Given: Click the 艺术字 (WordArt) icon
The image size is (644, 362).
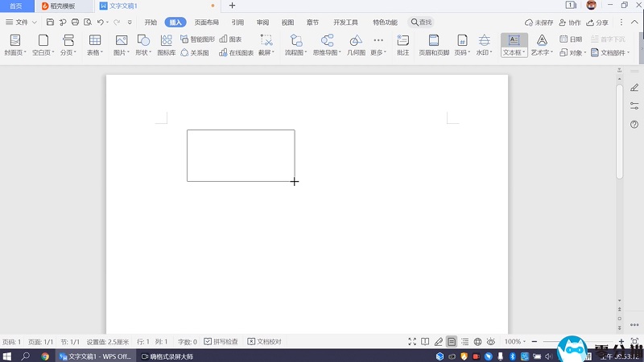Looking at the screenshot, I should pos(543,40).
